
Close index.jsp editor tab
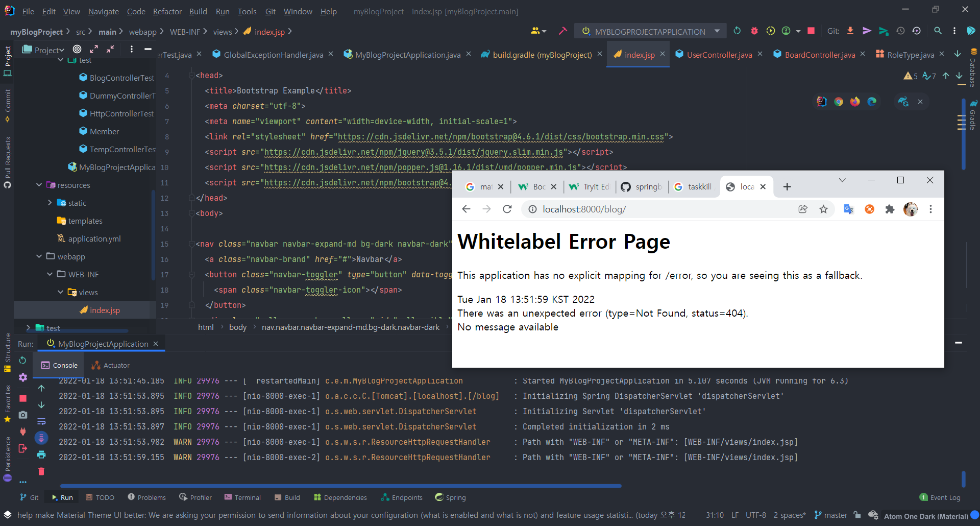pos(663,54)
